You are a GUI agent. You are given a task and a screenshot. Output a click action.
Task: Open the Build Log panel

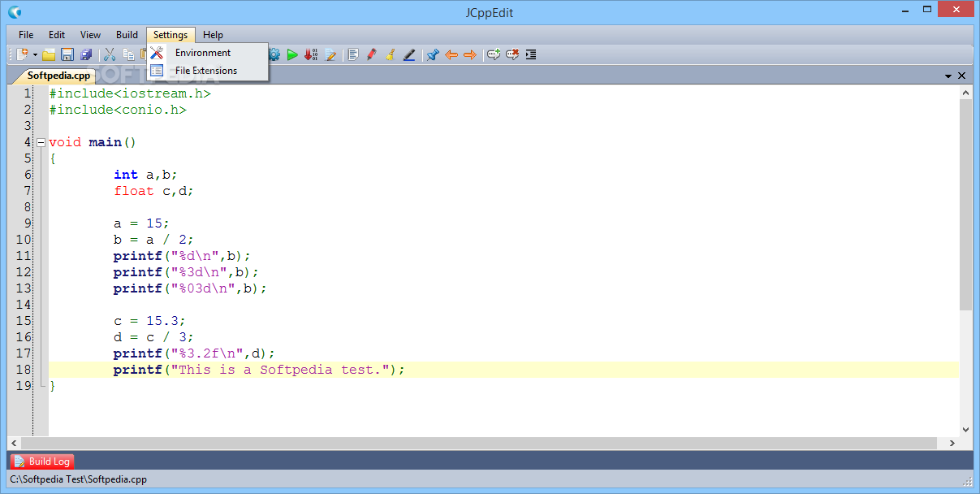coord(42,461)
